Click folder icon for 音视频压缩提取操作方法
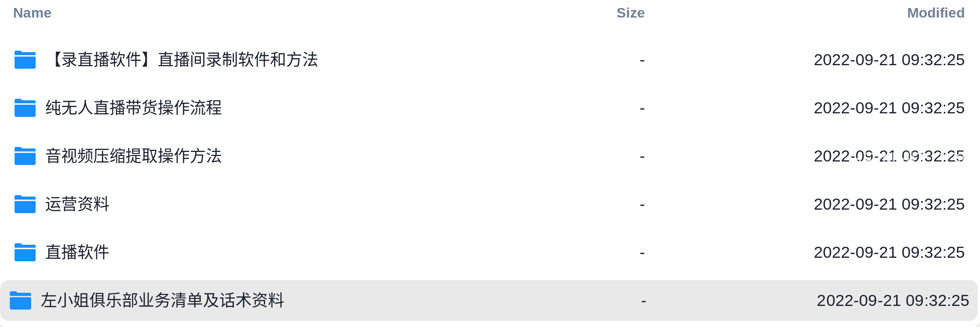The height and width of the screenshot is (327, 980). coord(25,156)
